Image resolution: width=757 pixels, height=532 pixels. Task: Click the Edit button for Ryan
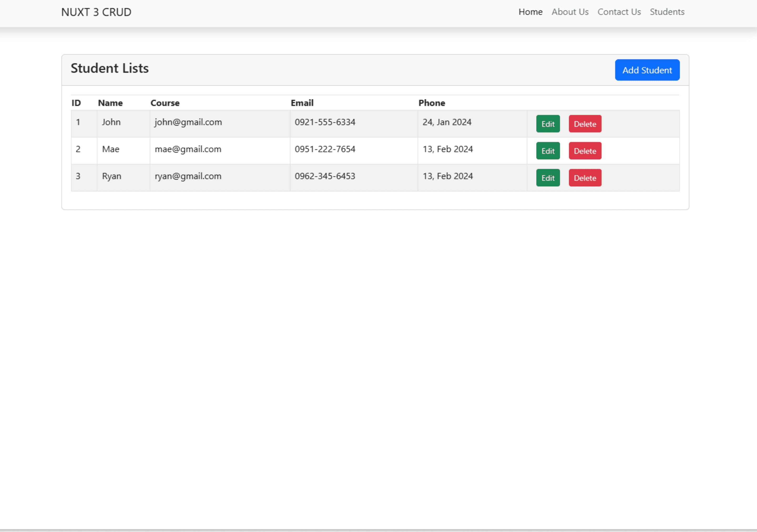click(548, 178)
